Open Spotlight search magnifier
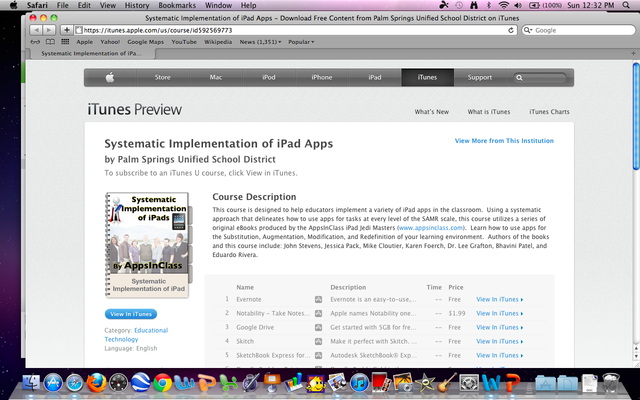640x400 pixels. pyautogui.click(x=626, y=5)
